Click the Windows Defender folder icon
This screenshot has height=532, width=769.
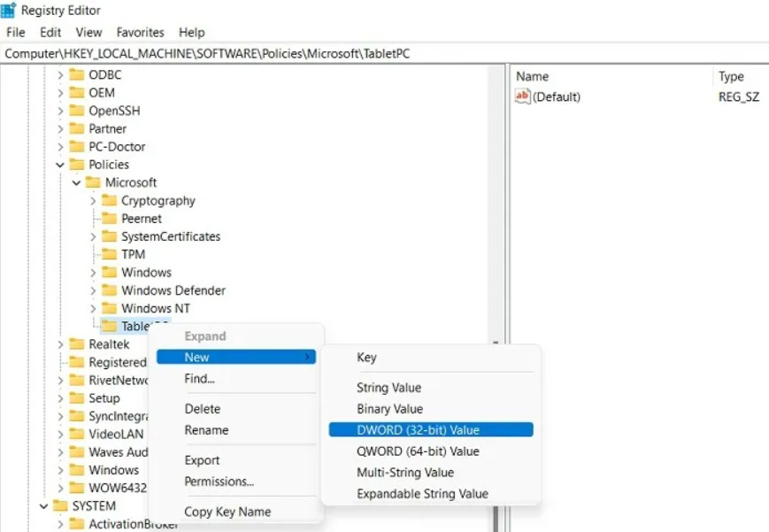[x=109, y=290]
